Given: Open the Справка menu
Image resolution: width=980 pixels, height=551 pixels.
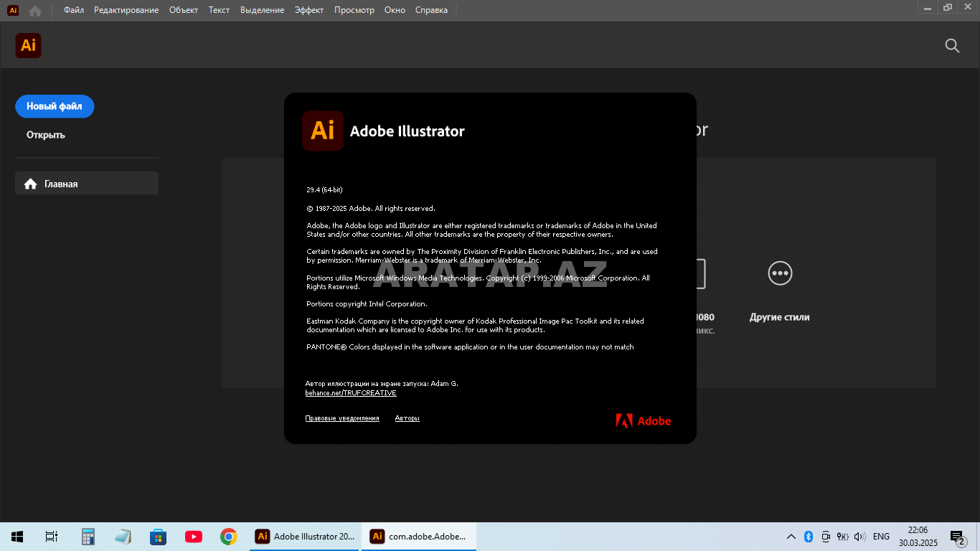Looking at the screenshot, I should click(x=431, y=10).
